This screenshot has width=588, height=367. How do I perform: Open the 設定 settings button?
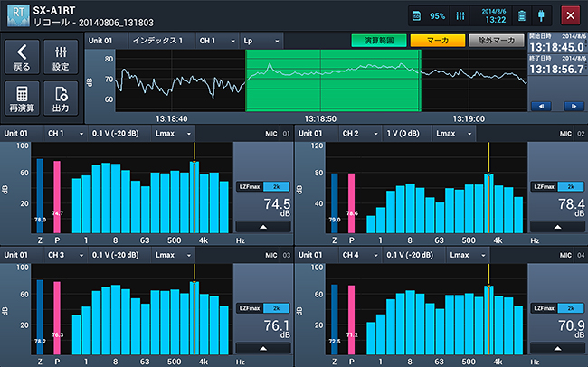[61, 57]
